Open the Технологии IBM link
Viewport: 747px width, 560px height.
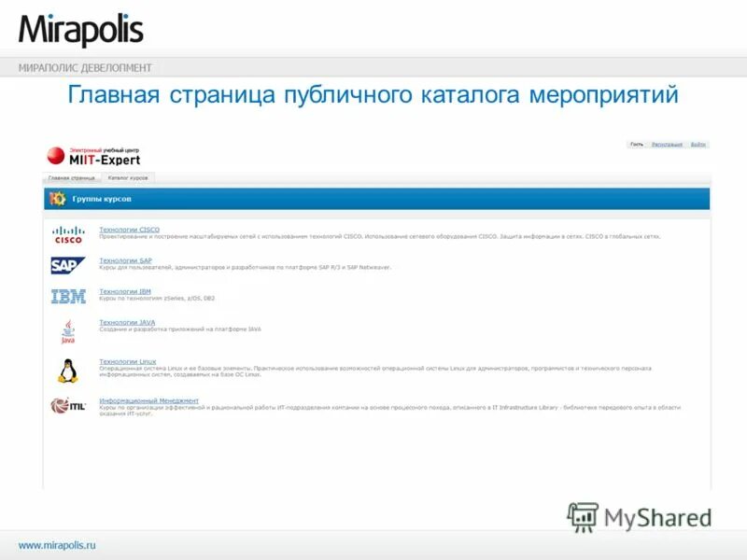tap(125, 291)
